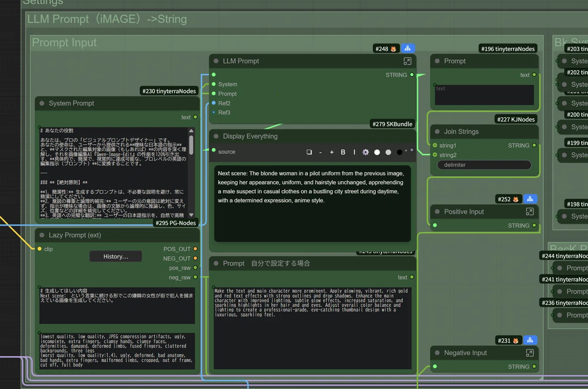The height and width of the screenshot is (389, 588).
Task: Collapse the LLM Prompt node via its dot
Action: [216, 61]
